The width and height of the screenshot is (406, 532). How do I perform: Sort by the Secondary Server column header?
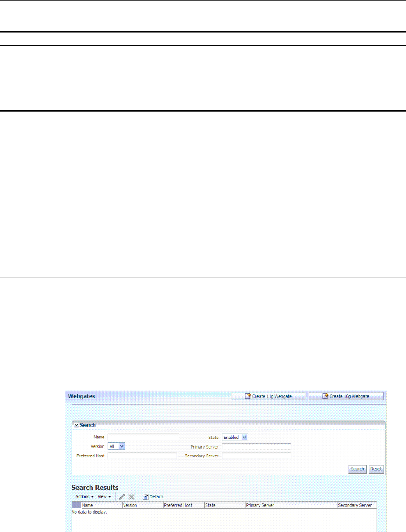point(357,505)
